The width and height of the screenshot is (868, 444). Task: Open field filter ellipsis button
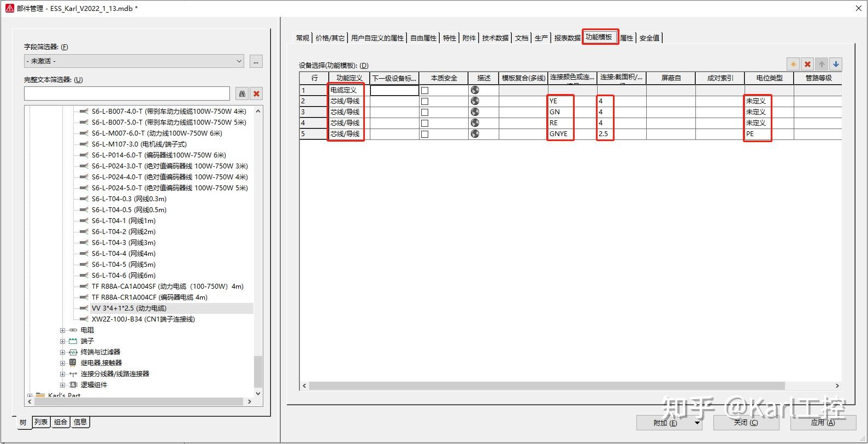pos(256,61)
